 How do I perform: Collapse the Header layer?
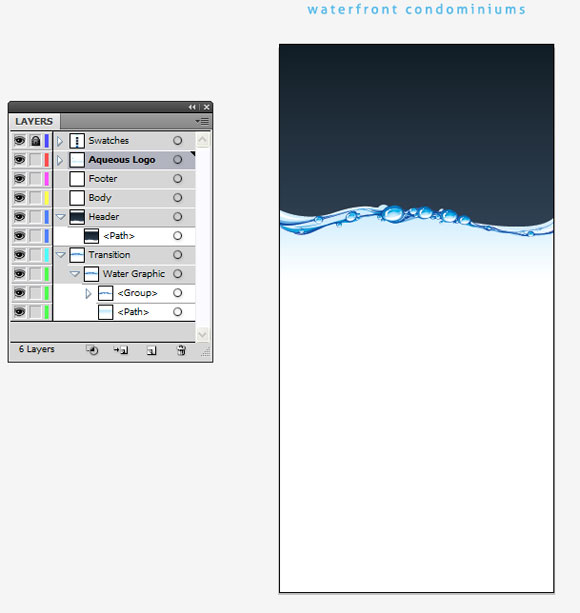pyautogui.click(x=61, y=217)
